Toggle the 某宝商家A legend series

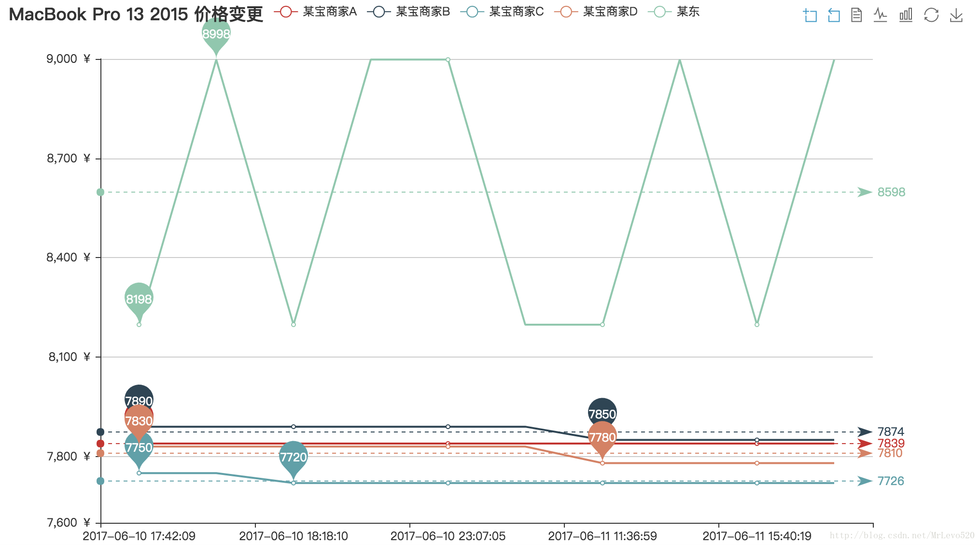pyautogui.click(x=316, y=12)
